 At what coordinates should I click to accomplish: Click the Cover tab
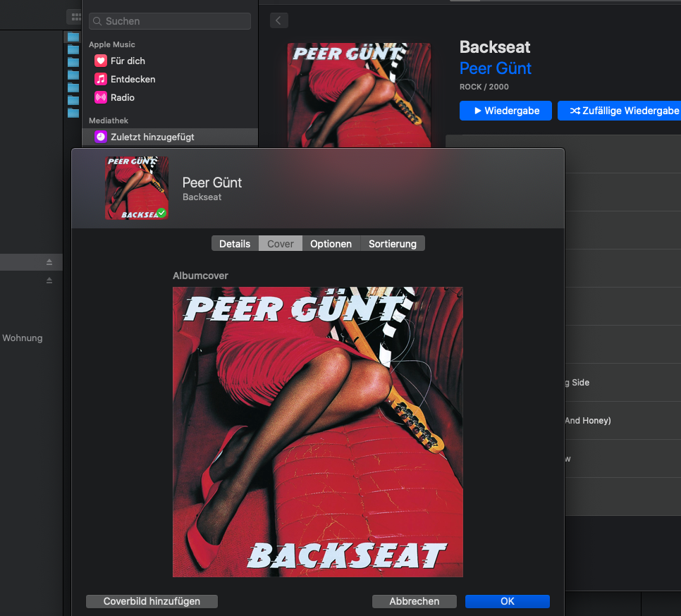[281, 244]
